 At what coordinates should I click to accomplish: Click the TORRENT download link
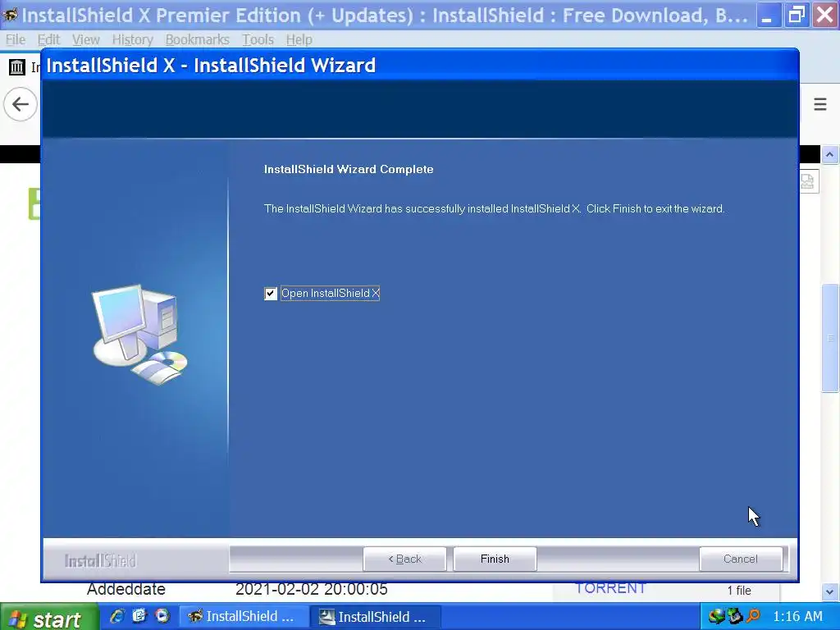point(610,588)
